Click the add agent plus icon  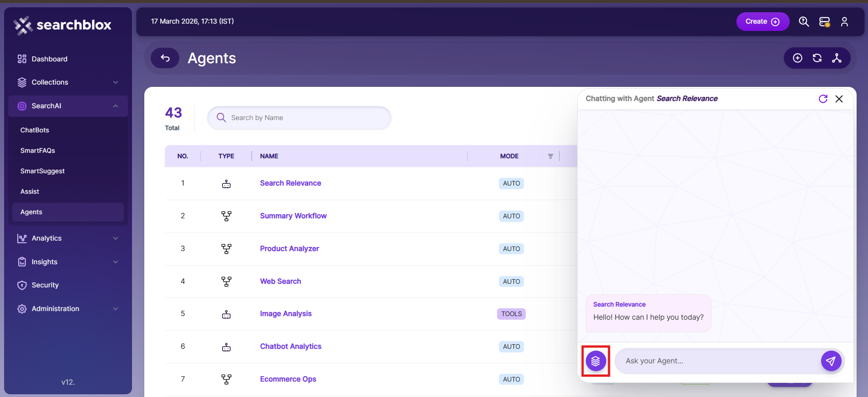coord(797,58)
